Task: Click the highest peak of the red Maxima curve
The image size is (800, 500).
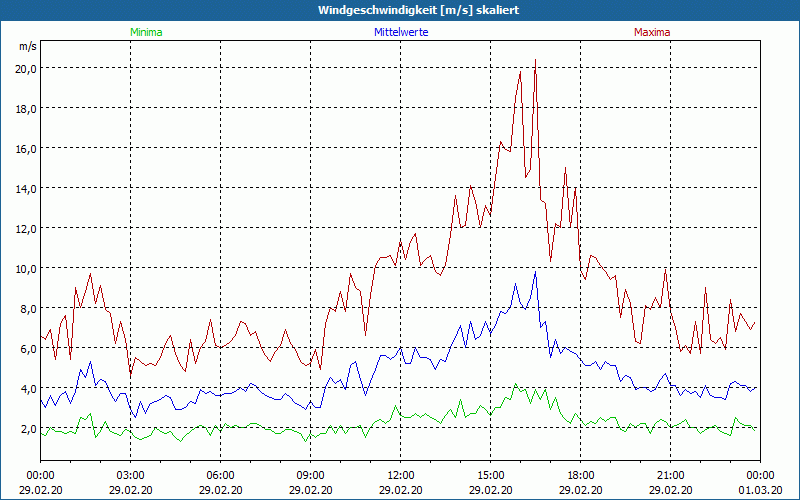Action: click(x=536, y=61)
